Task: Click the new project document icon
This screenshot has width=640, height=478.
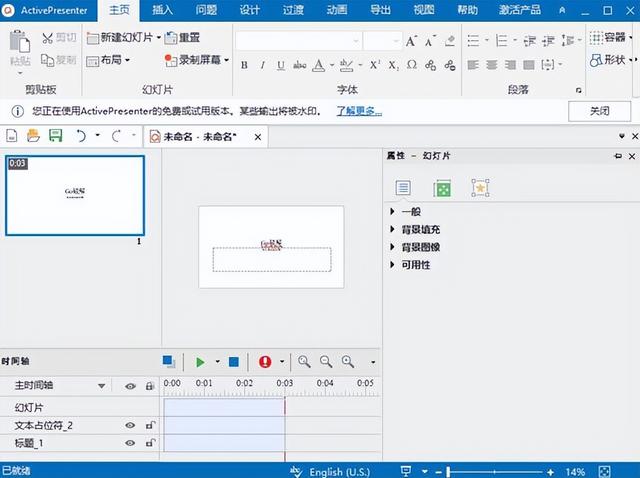Action: click(x=12, y=136)
